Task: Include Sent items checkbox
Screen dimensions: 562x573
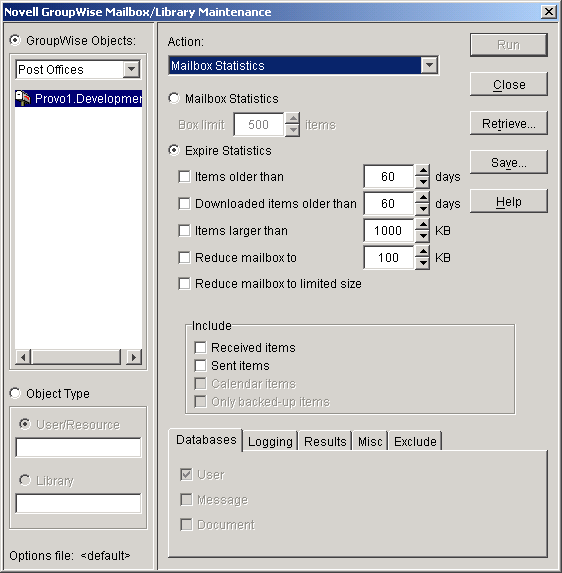Action: [200, 365]
